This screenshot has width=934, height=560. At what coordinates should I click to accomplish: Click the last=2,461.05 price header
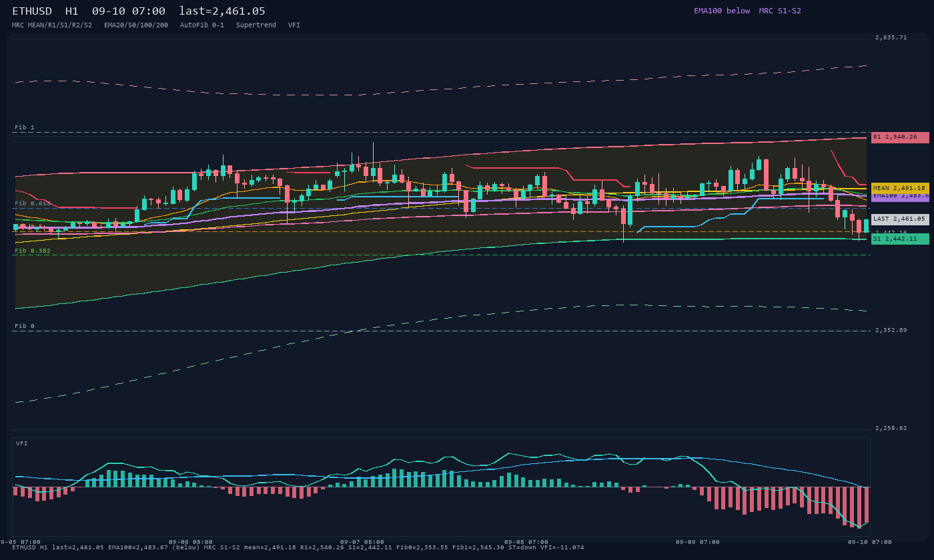click(x=222, y=11)
